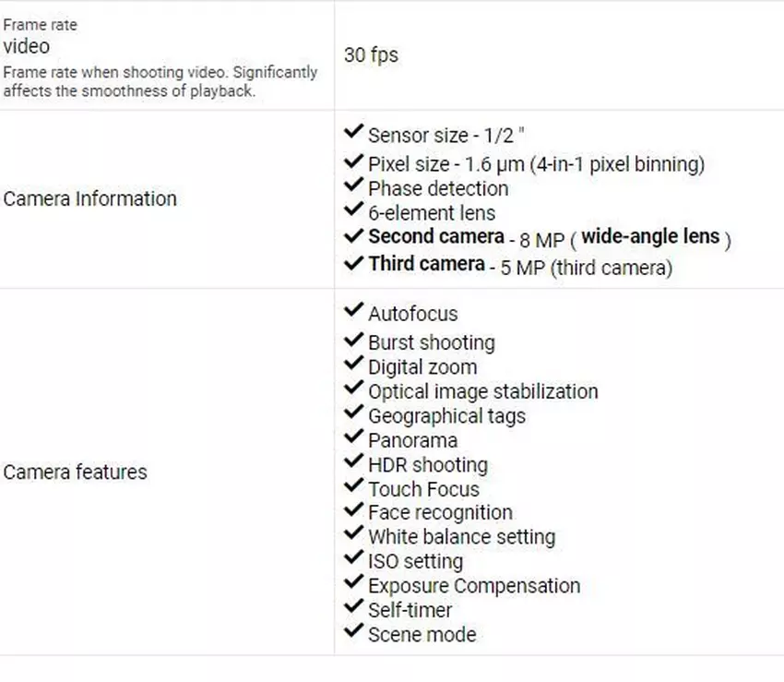Image resolution: width=784 pixels, height=682 pixels.
Task: Select the Camera features row label
Action: 76,473
